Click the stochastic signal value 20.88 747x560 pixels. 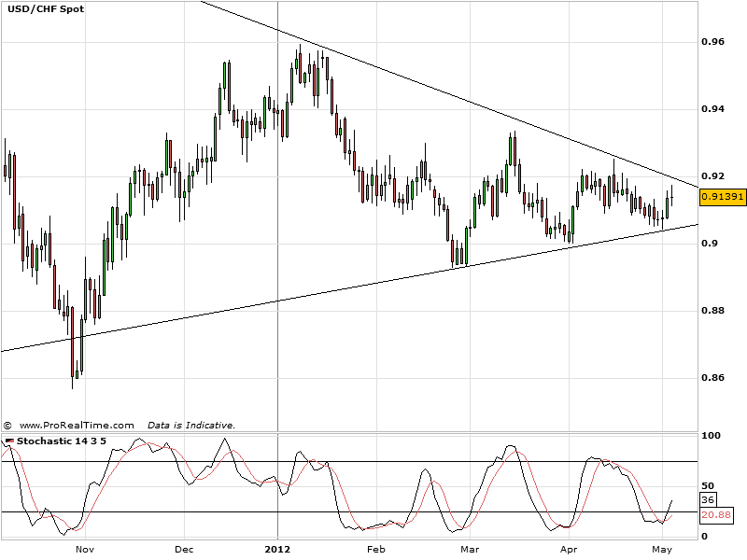pyautogui.click(x=716, y=515)
